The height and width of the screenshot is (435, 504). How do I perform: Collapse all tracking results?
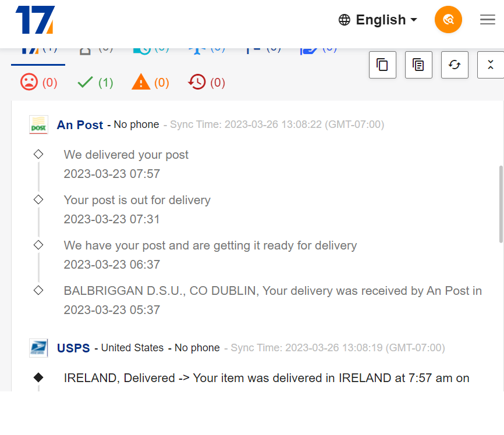(491, 65)
